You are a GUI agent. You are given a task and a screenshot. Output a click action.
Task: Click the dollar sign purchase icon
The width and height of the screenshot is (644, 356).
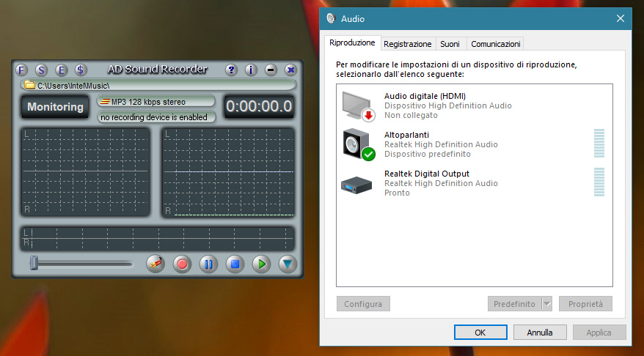pyautogui.click(x=81, y=70)
